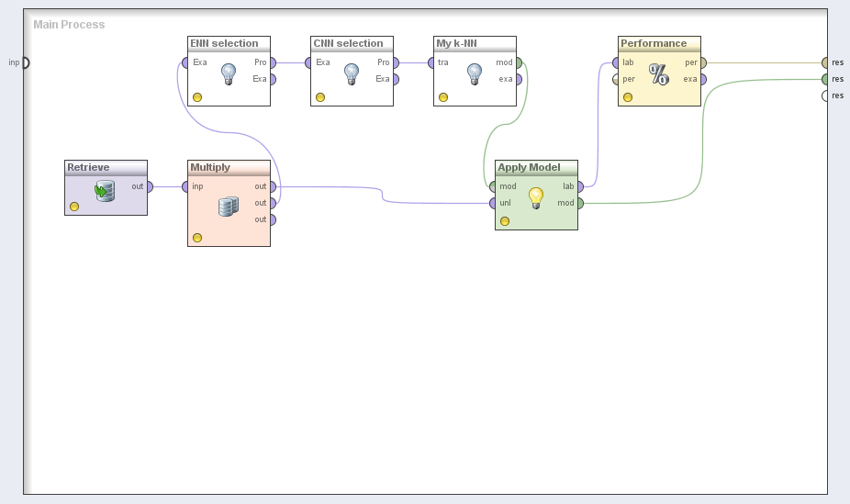This screenshot has height=504, width=850.
Task: Click the CNN selection lightbulb icon
Action: tap(352, 73)
